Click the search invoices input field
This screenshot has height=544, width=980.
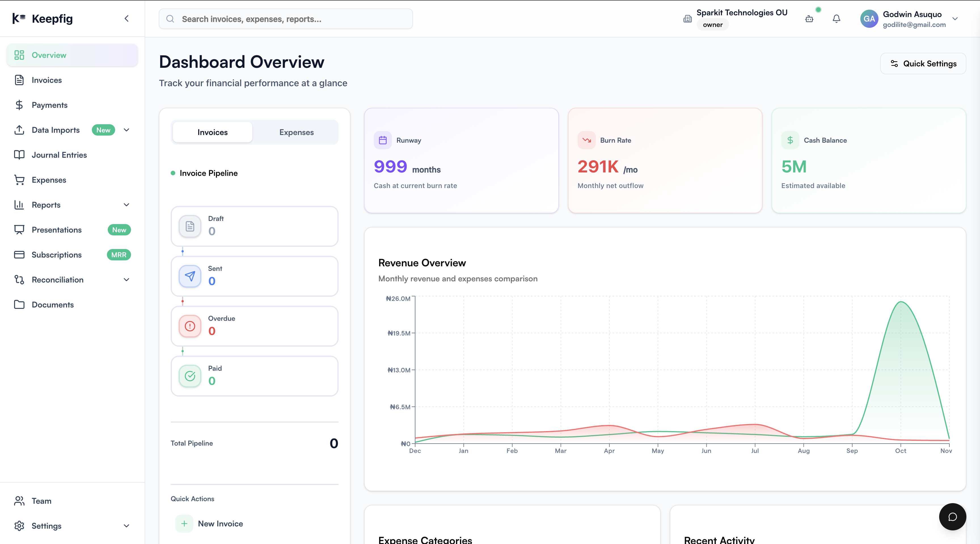coord(285,19)
